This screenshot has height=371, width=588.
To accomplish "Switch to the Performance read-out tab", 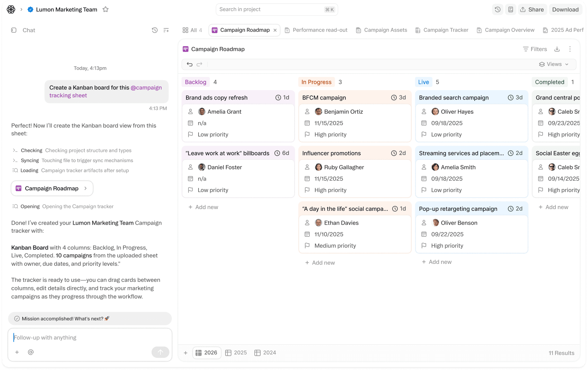I will 316,30.
